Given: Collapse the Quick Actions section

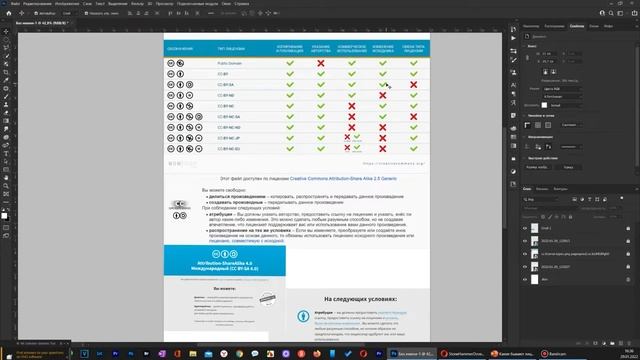Looking at the screenshot, I should coord(525,158).
